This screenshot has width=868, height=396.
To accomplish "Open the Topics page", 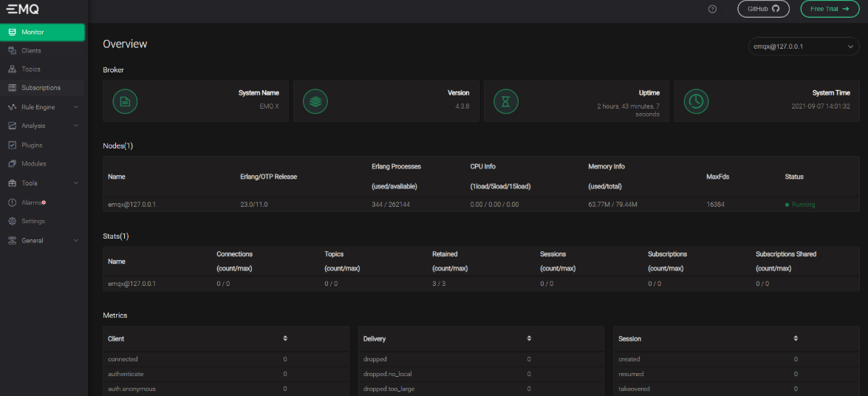I will [x=43, y=69].
